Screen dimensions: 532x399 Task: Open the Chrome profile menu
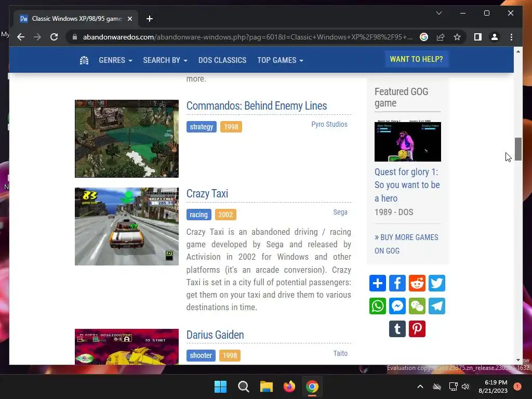[495, 37]
